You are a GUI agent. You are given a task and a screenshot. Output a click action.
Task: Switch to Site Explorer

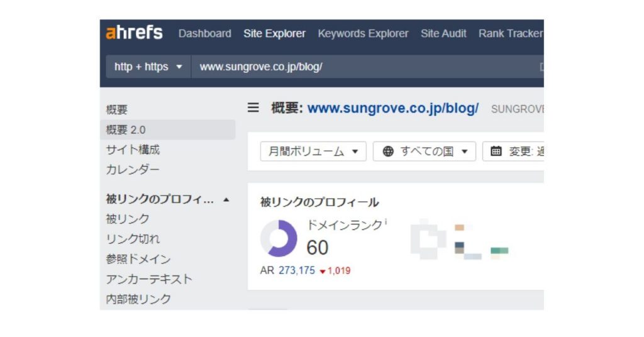pos(274,33)
